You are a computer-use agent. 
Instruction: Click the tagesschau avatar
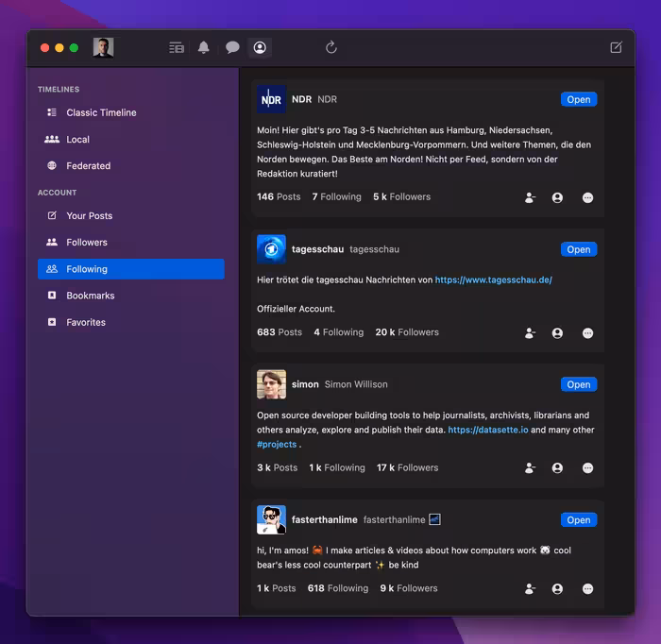tap(272, 249)
